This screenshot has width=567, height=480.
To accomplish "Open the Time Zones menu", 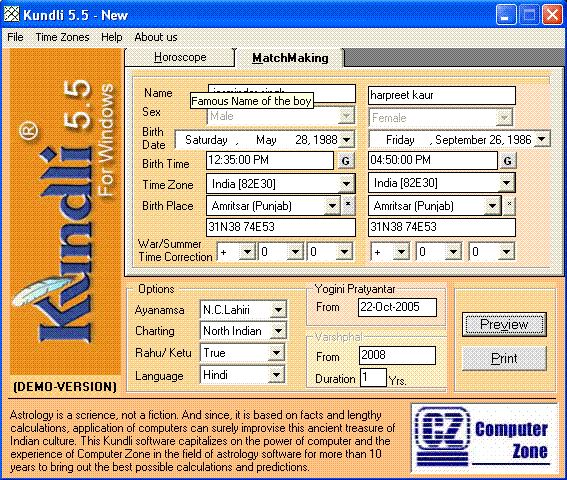I will coord(62,37).
